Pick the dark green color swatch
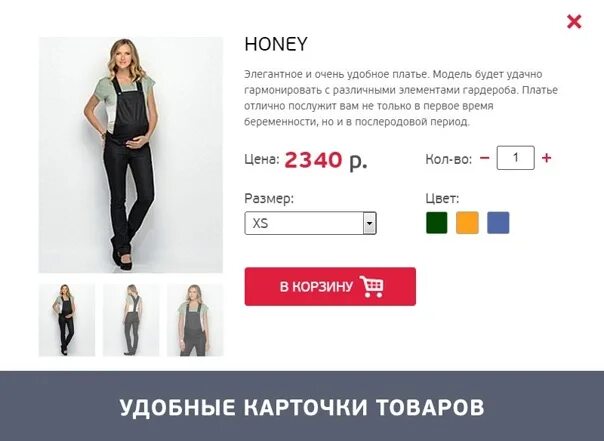The image size is (604, 441). (437, 223)
